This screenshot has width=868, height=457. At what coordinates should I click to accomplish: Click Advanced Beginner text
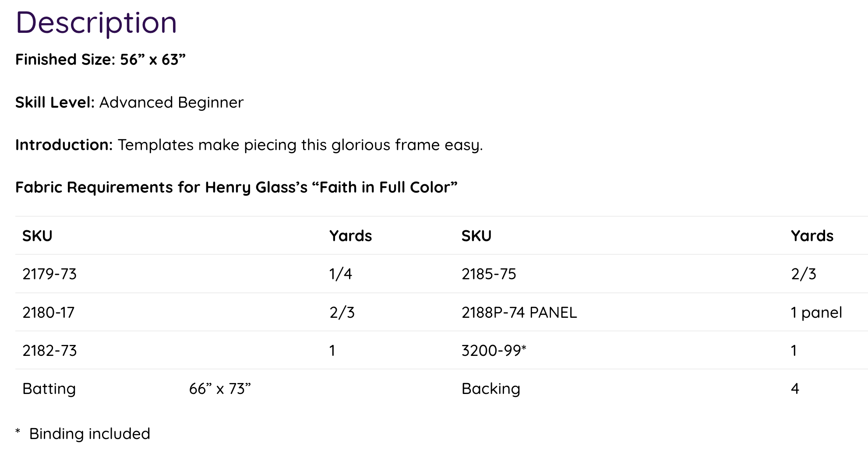pyautogui.click(x=171, y=102)
